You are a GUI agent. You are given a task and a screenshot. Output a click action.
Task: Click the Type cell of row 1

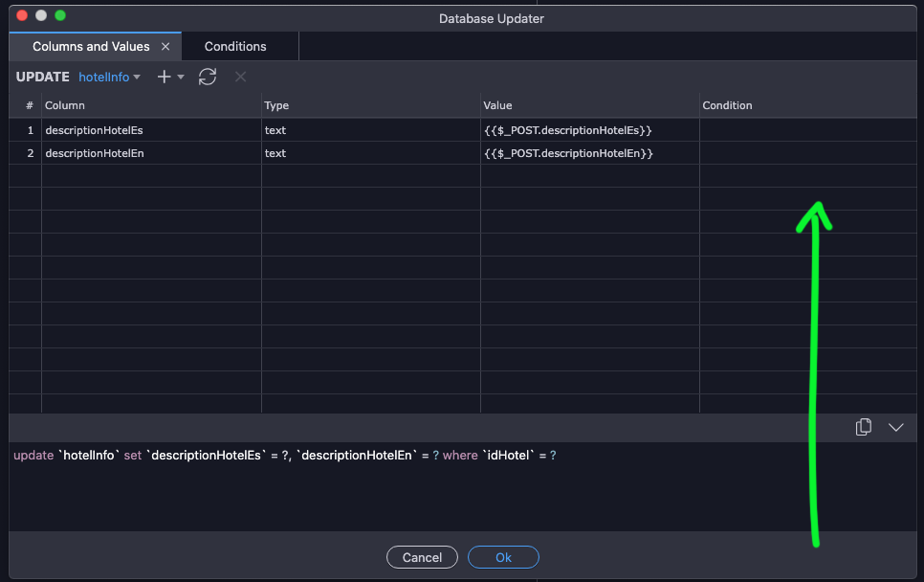371,130
